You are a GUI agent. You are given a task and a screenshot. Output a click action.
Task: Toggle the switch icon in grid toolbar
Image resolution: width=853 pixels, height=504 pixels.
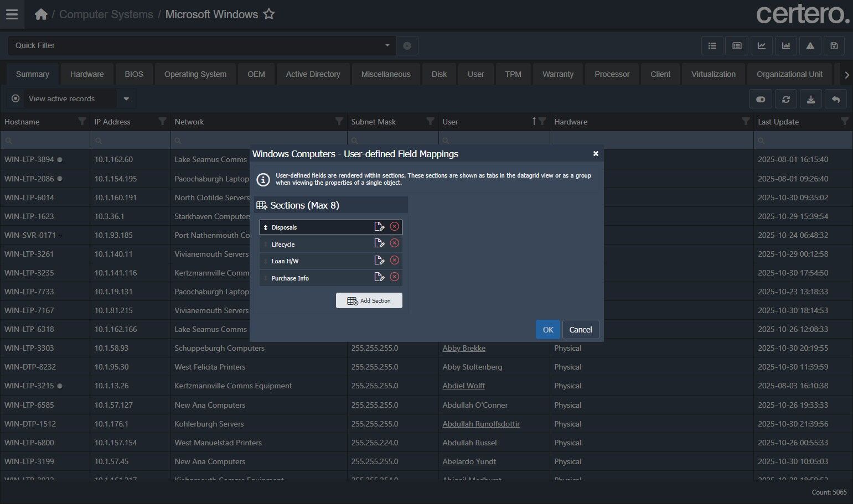(x=761, y=99)
